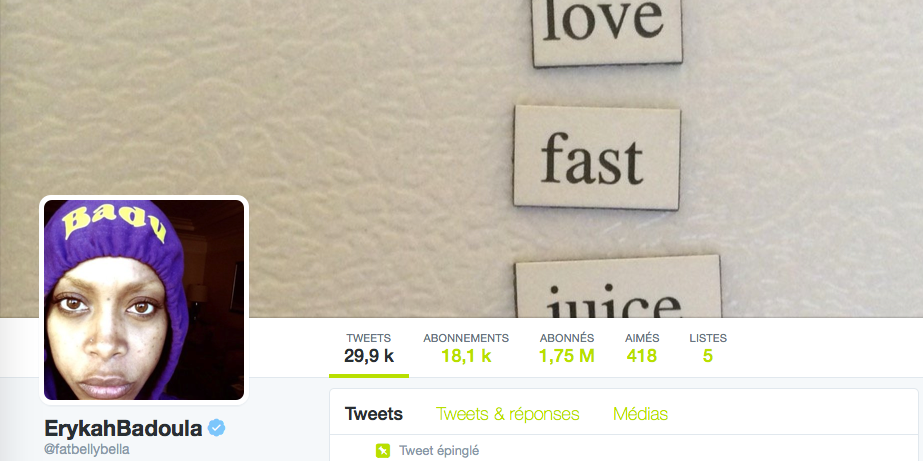Open the Listes stat showing 5
The image size is (923, 461).
click(708, 348)
